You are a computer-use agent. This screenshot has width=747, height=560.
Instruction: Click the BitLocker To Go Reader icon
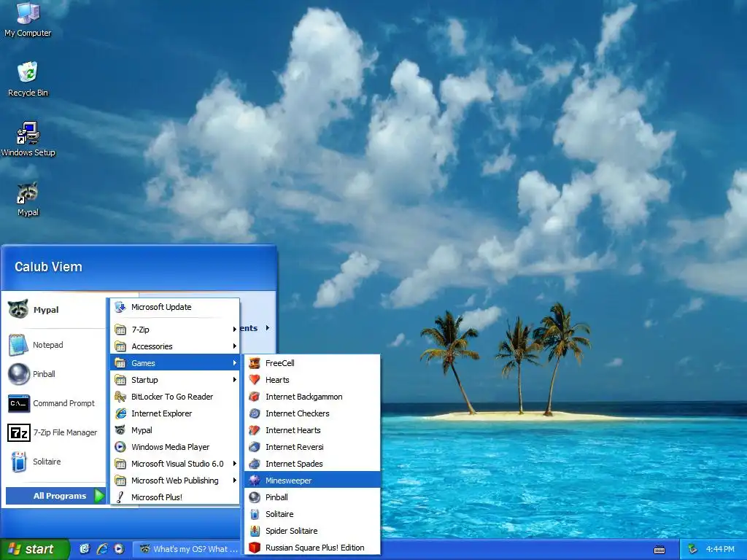click(x=120, y=397)
